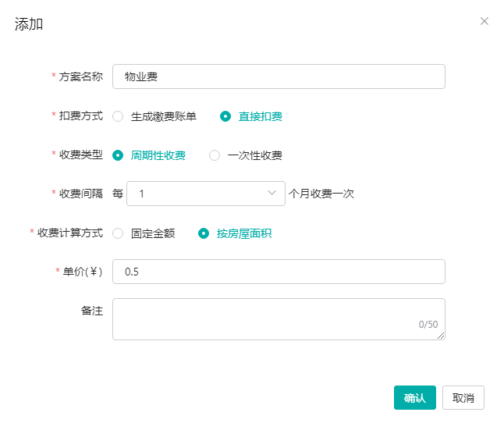This screenshot has width=504, height=430.
Task: Focus the 单价(¥) field showing 0.5
Action: (279, 272)
